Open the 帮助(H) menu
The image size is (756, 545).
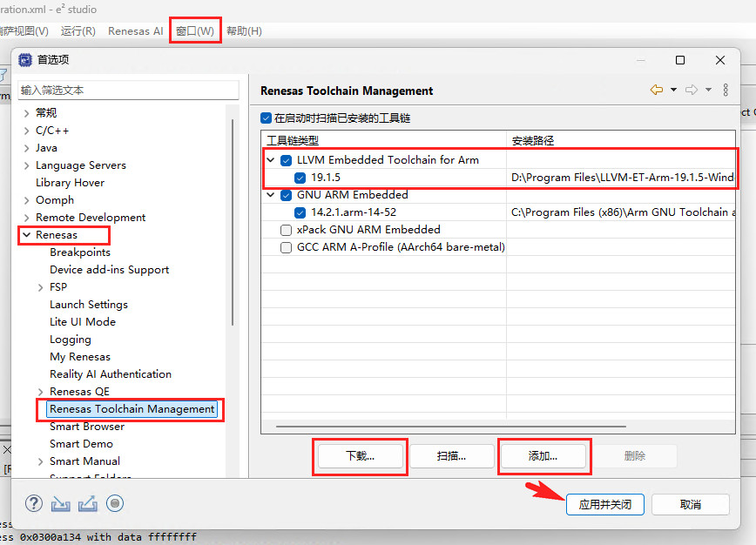244,30
